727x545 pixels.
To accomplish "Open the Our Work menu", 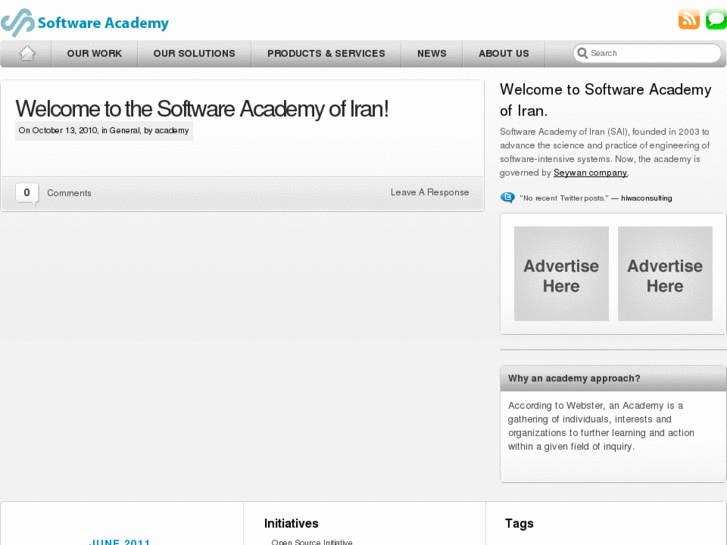I will 95,53.
